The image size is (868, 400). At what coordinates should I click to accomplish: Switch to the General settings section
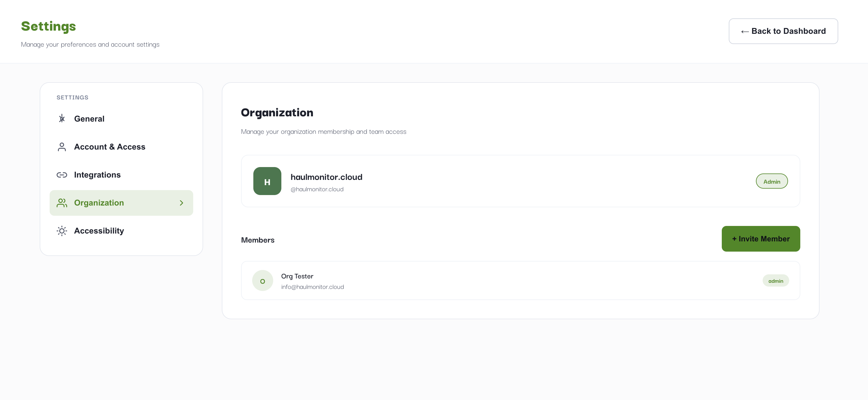[89, 119]
